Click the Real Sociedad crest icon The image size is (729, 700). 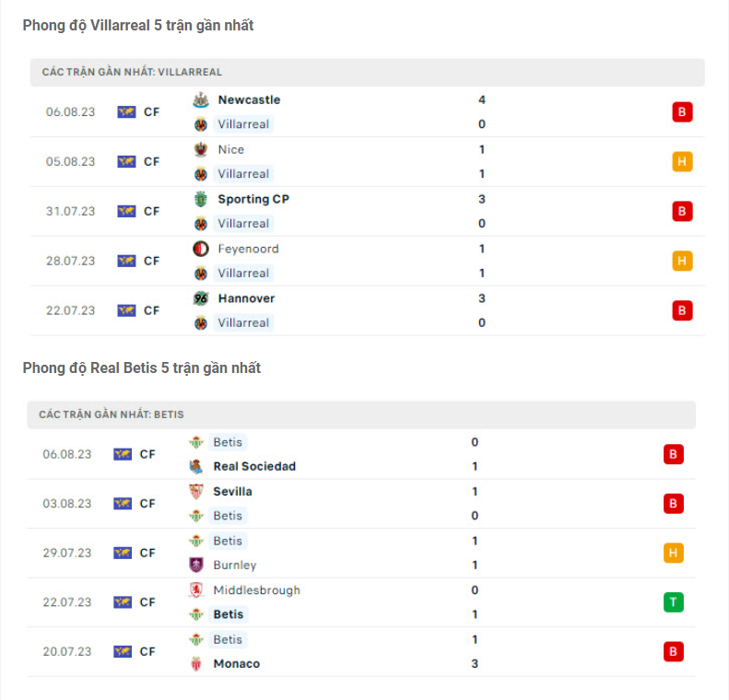[x=195, y=467]
